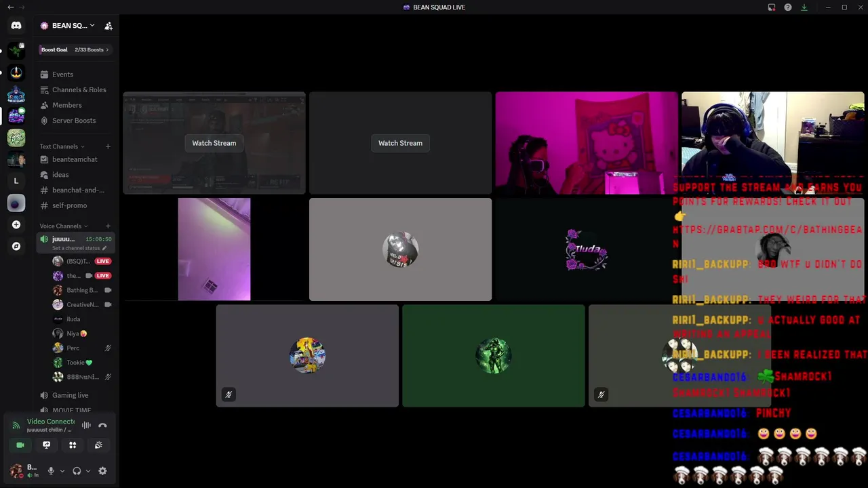
Task: Select iluda in voice list
Action: pyautogui.click(x=83, y=319)
